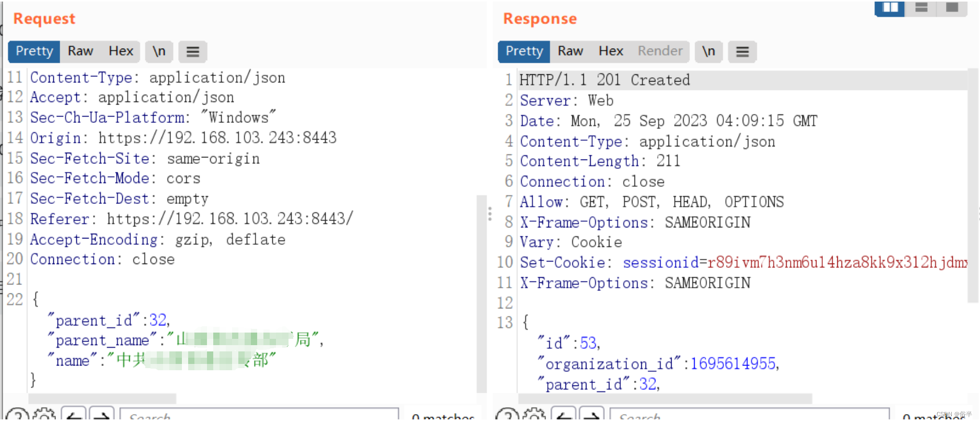Open the Hex tab in Response panel
Viewport: 980px width, 422px height.
(x=610, y=51)
